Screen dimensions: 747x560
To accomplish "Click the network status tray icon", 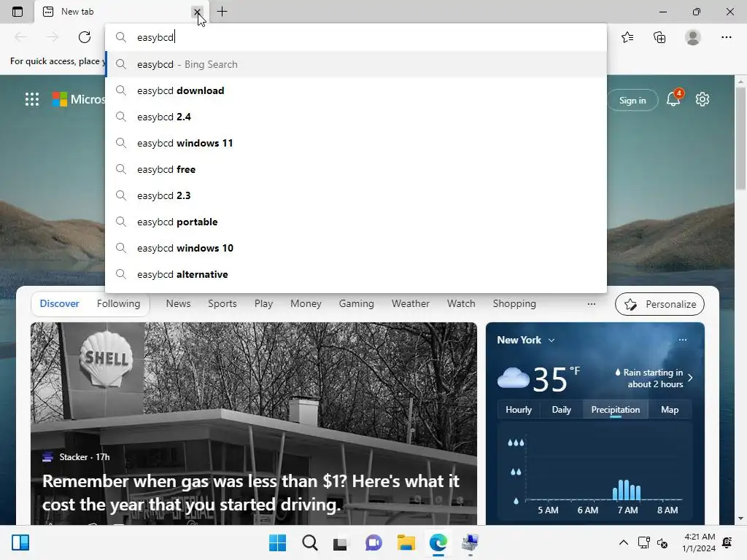I will tap(643, 542).
